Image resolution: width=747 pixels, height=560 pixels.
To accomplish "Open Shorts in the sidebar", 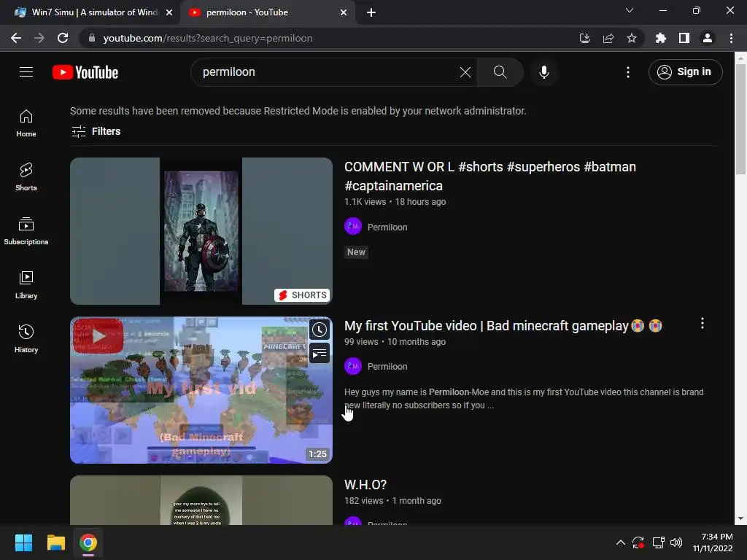I will (26, 176).
